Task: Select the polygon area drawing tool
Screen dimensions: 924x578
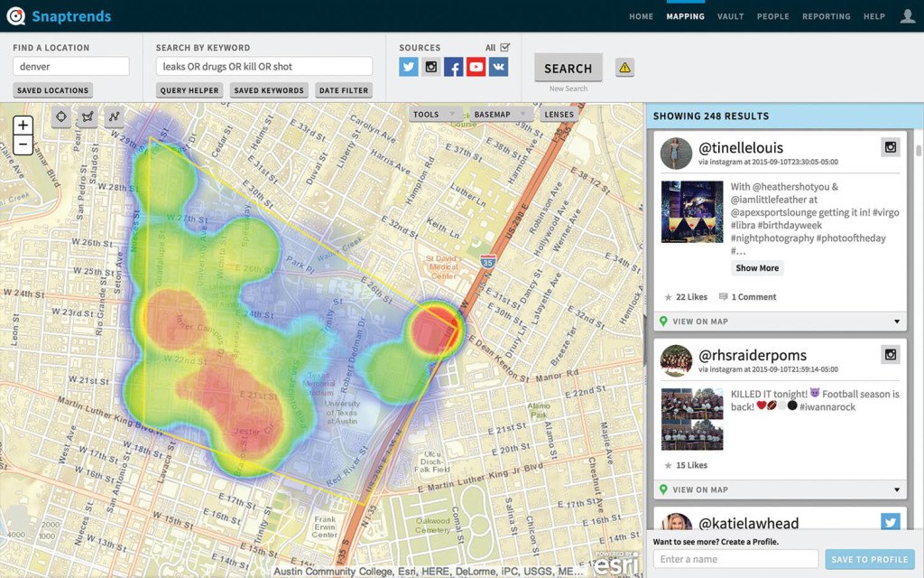Action: point(88,117)
